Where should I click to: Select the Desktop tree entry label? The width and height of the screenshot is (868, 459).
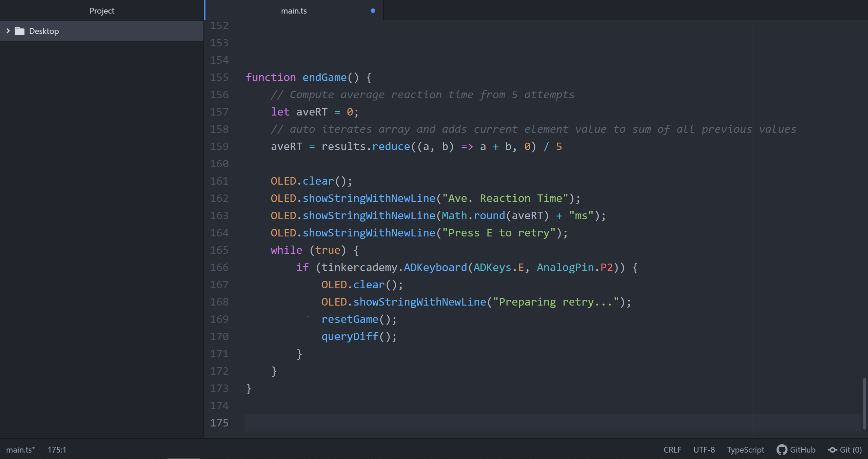click(44, 31)
